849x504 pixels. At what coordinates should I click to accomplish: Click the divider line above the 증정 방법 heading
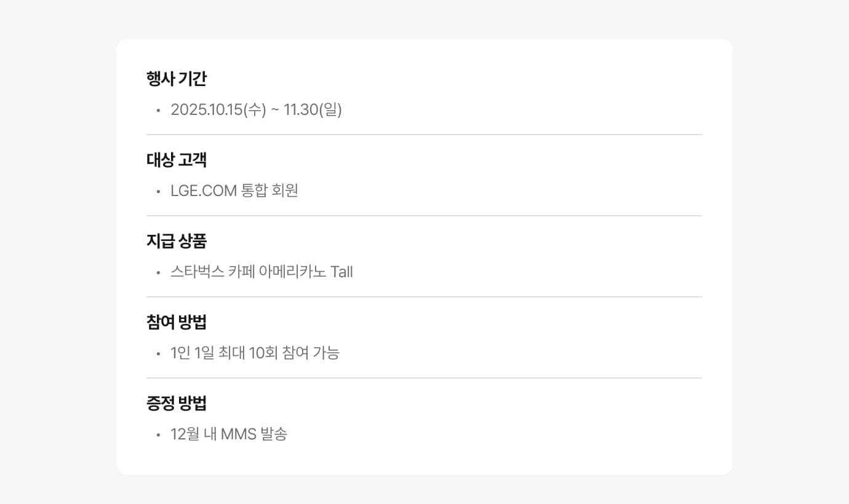pos(424,378)
